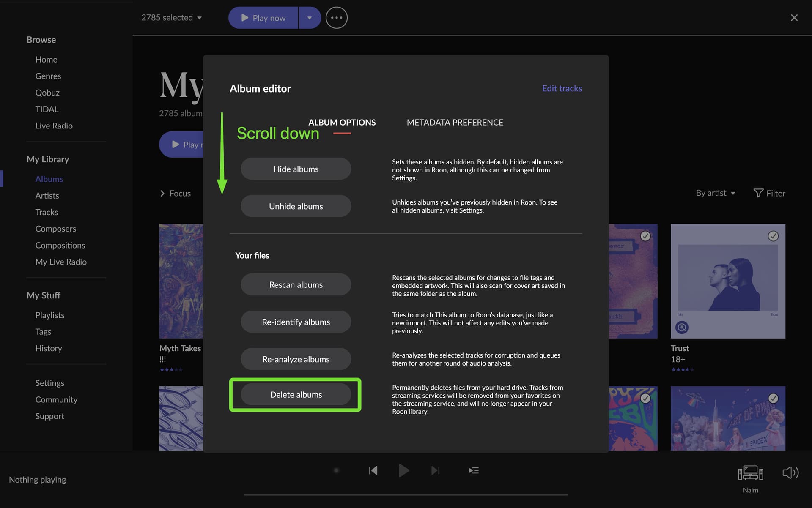The height and width of the screenshot is (508, 812).
Task: Close the Album editor with the X icon
Action: pos(794,17)
